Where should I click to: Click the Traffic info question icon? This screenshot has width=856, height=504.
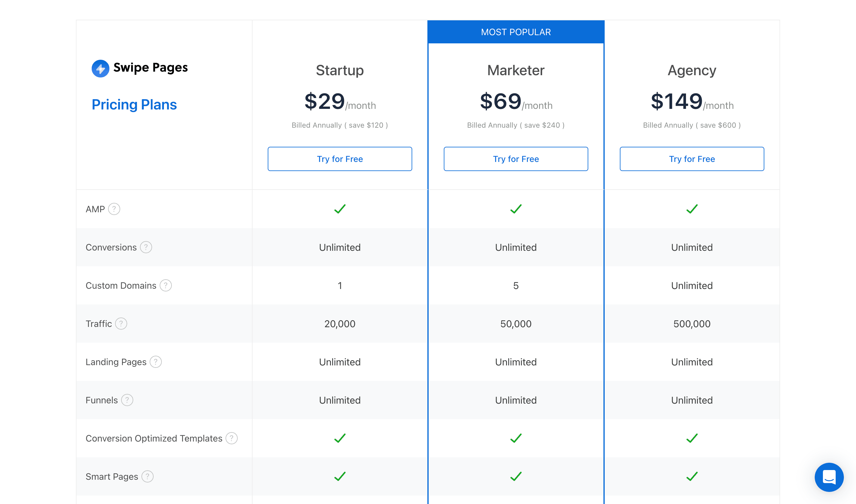[x=121, y=324]
